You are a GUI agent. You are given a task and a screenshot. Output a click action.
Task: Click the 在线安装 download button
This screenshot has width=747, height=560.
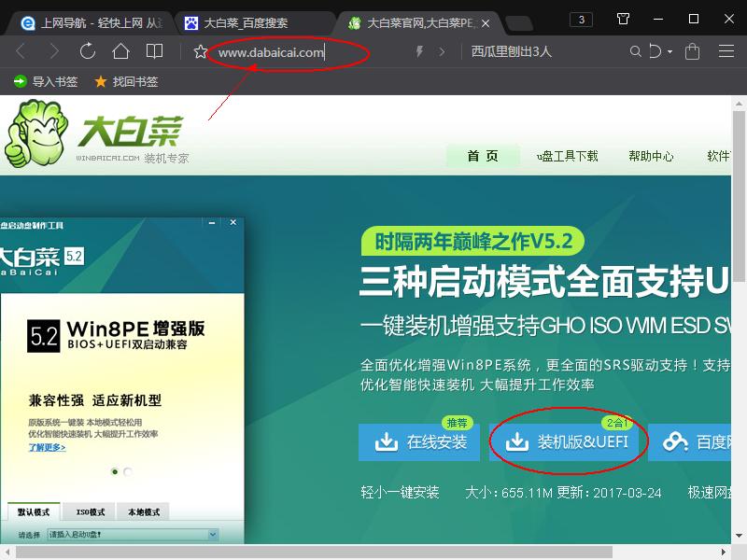(418, 444)
